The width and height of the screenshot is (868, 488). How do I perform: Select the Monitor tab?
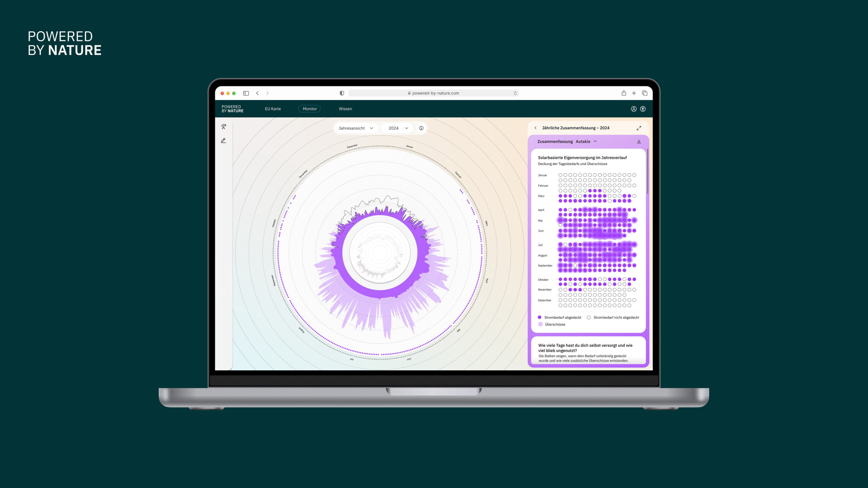pyautogui.click(x=310, y=109)
